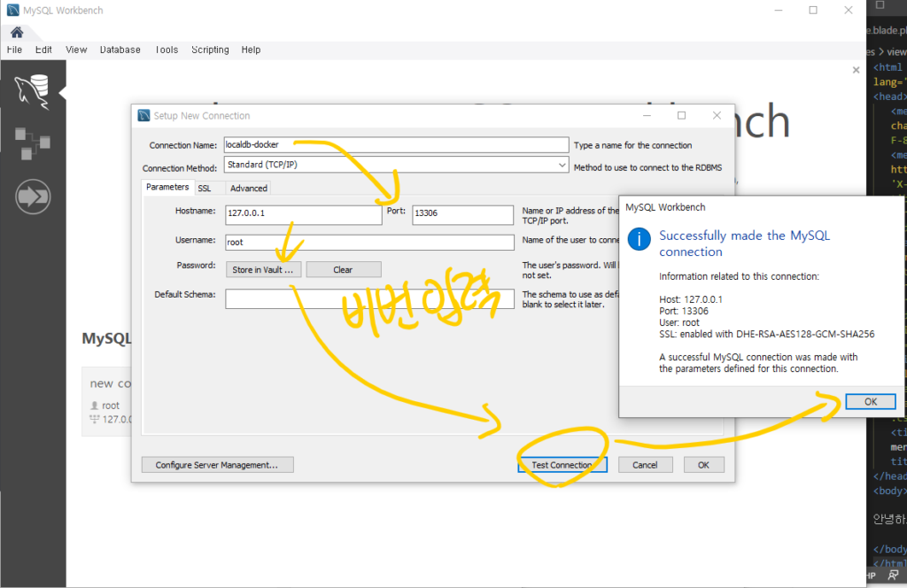907x588 pixels.
Task: Switch to the Advanced tab
Action: point(249,189)
